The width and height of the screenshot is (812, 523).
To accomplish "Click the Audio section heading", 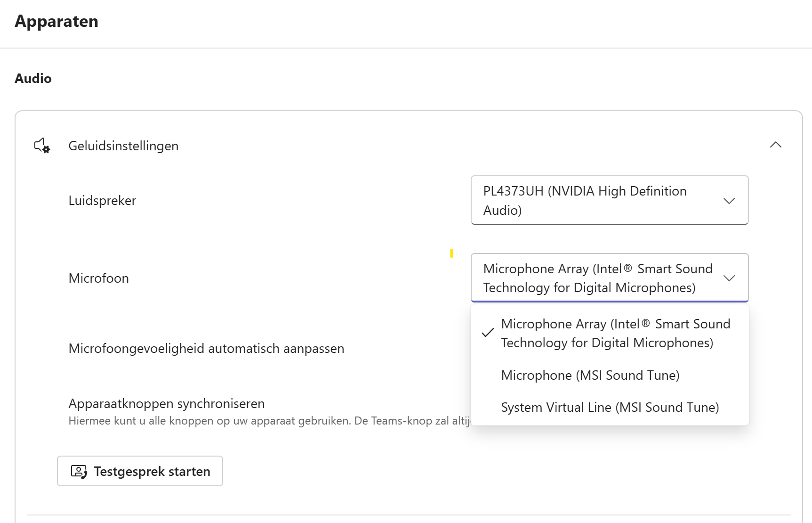I will (x=32, y=78).
